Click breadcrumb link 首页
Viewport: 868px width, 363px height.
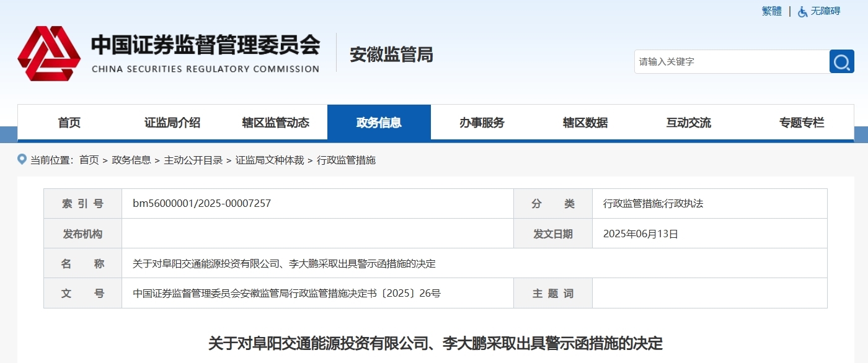[x=89, y=160]
